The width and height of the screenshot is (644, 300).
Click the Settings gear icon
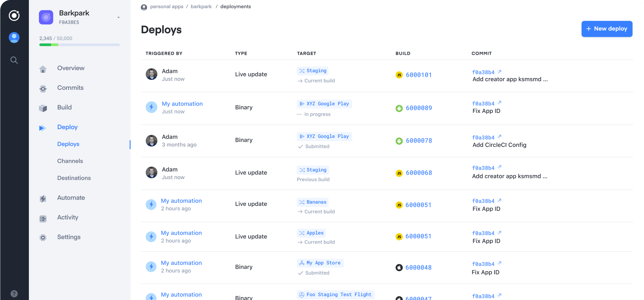(x=43, y=238)
